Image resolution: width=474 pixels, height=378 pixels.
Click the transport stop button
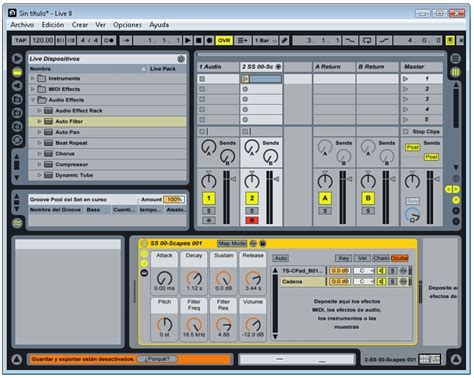(198, 40)
